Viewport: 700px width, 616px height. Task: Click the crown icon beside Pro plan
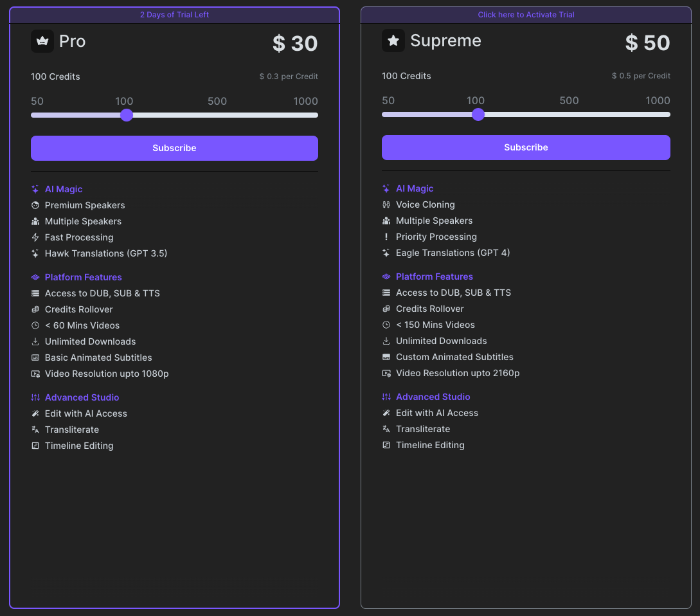point(42,41)
